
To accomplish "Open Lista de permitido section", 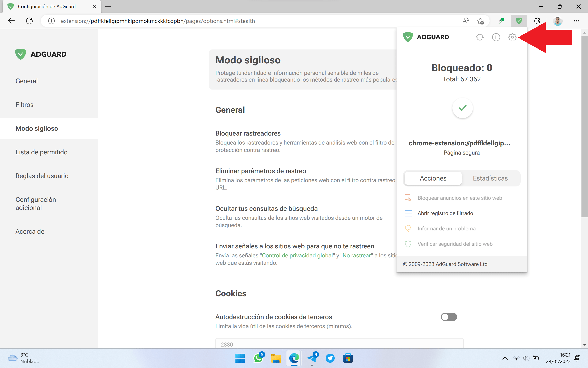I will pyautogui.click(x=42, y=152).
